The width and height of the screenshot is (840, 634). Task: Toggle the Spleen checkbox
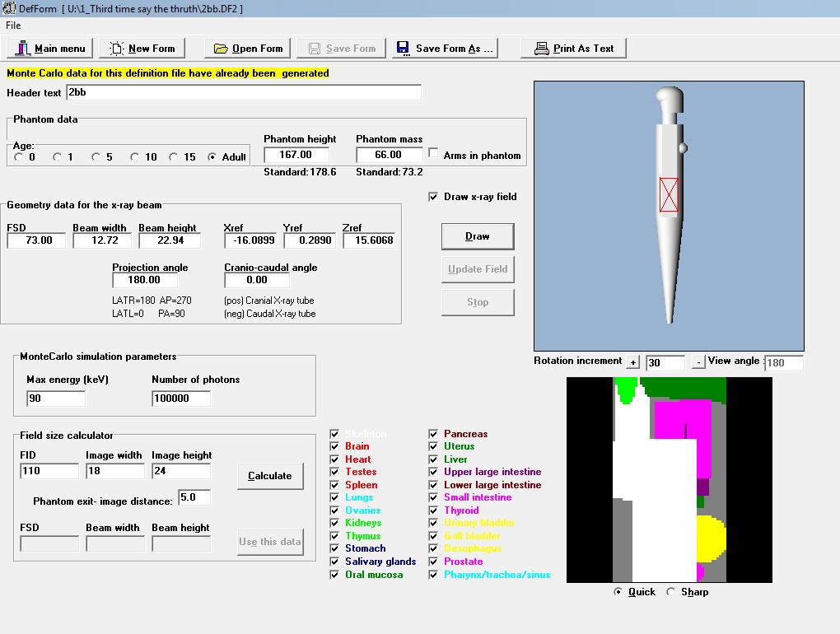pyautogui.click(x=334, y=485)
